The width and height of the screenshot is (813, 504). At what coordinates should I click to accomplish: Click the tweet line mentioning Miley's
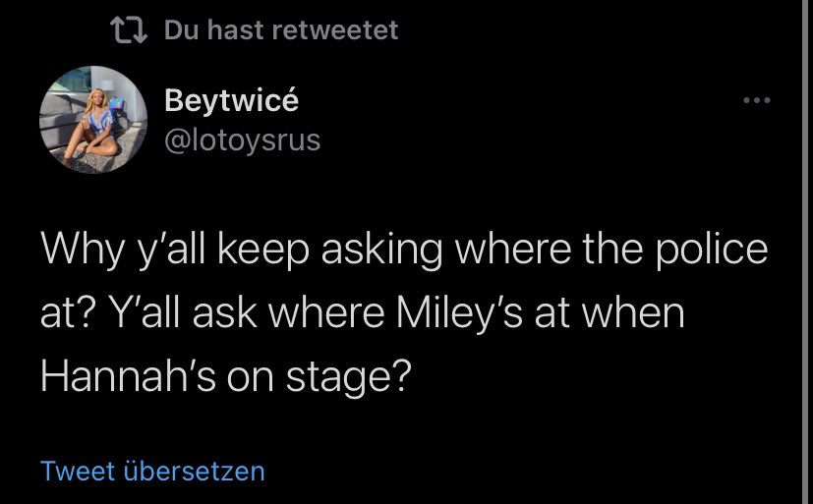(363, 313)
